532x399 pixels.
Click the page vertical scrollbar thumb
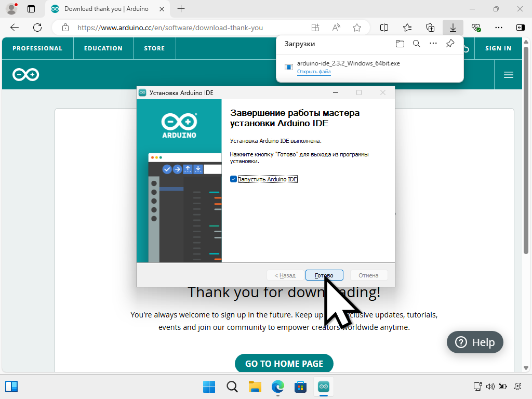(526, 150)
